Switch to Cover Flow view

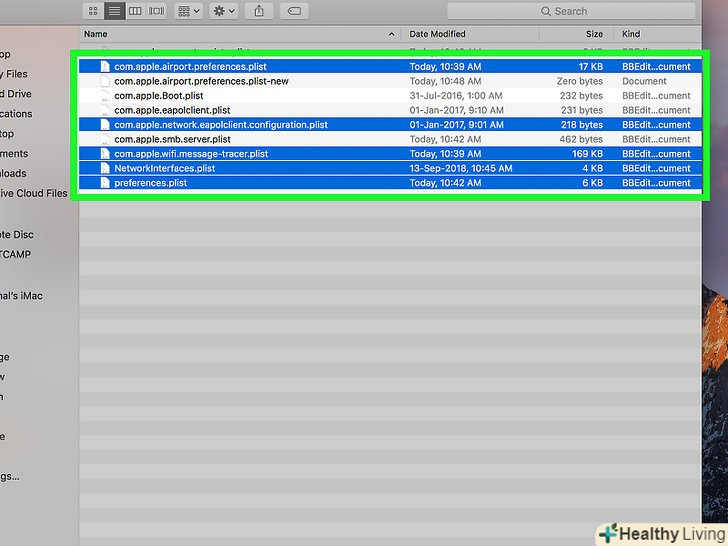click(156, 11)
